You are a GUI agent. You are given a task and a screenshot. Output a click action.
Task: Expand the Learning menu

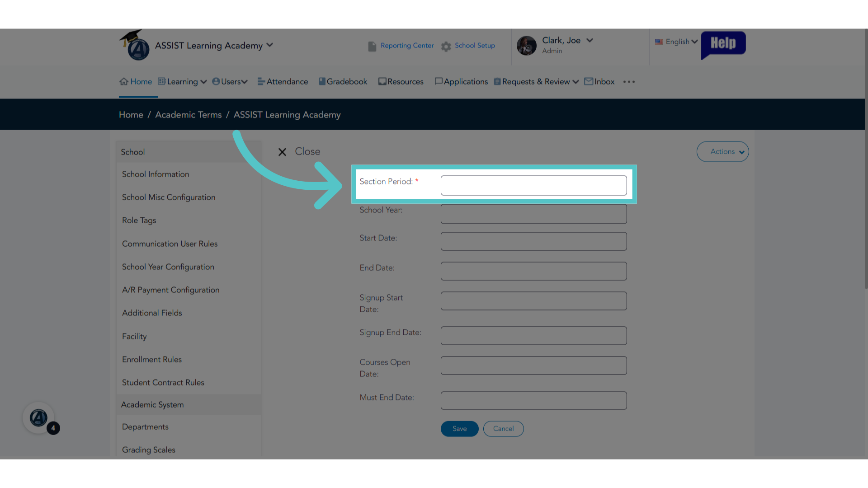point(182,82)
